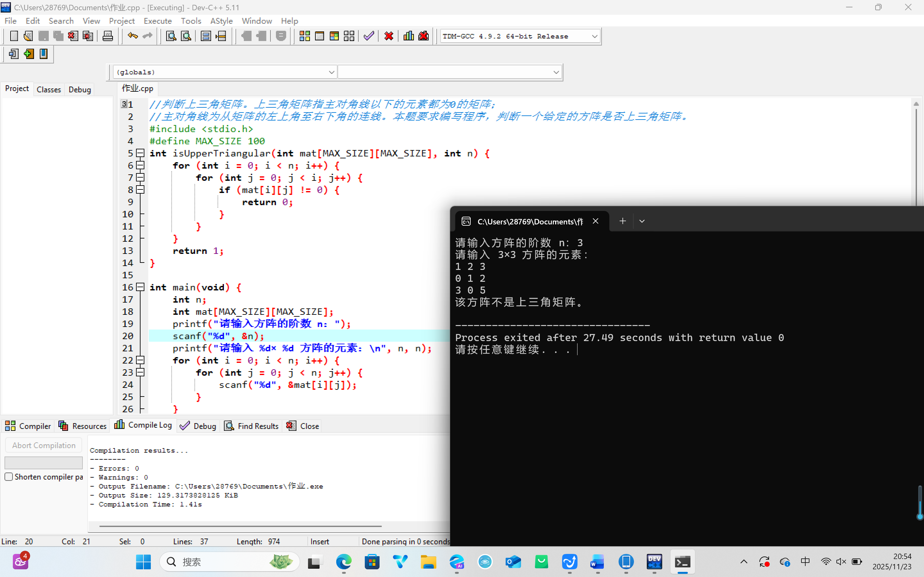Viewport: 924px width, 577px height.
Task: Click the Print icon in toolbar
Action: coord(108,36)
